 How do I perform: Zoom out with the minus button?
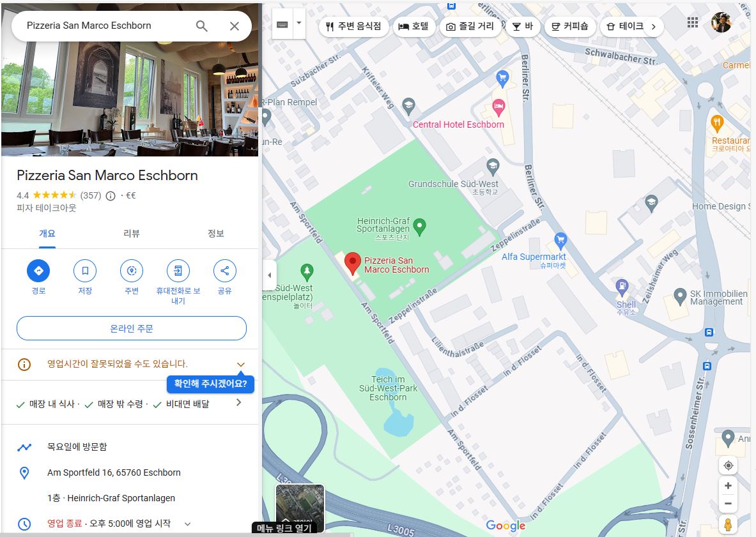coord(728,504)
